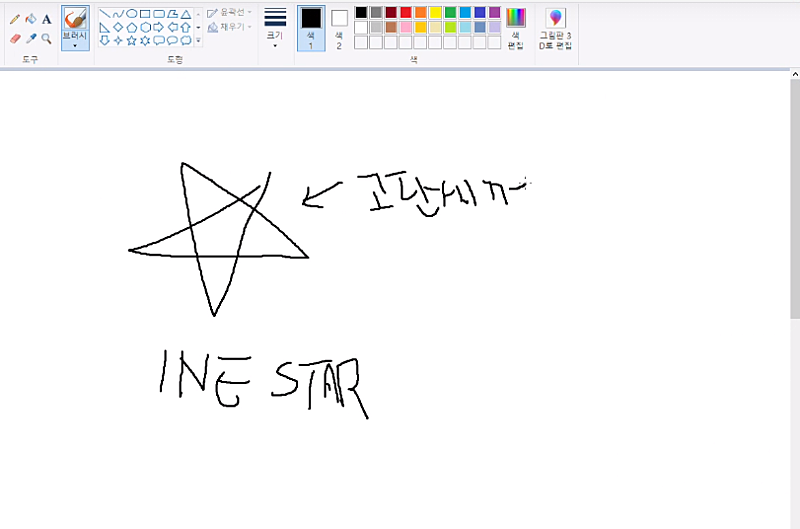Pick the brown palette color
Image resolution: width=800 pixels, height=529 pixels.
coord(391,27)
